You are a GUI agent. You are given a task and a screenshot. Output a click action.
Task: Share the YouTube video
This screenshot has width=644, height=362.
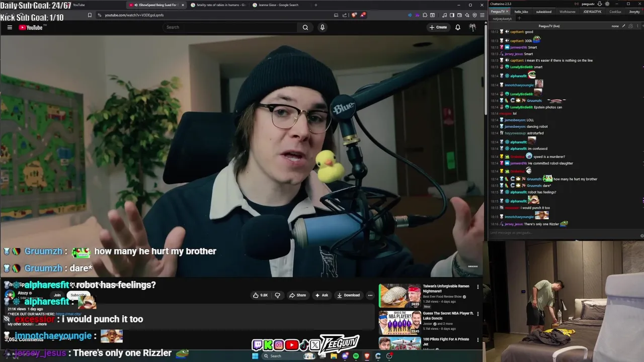[298, 295]
